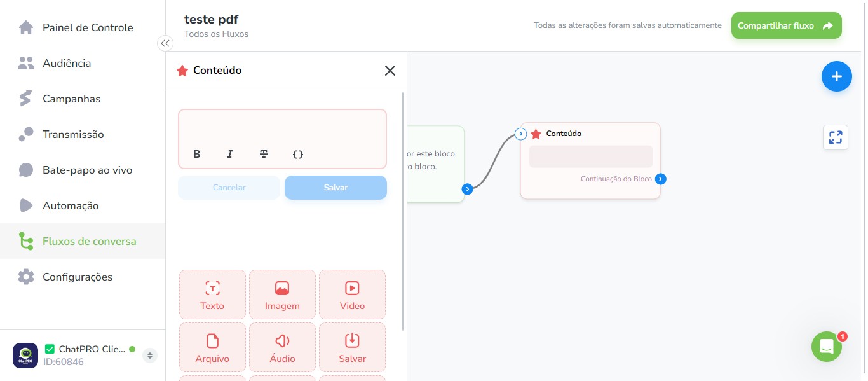This screenshot has width=868, height=381.
Task: Click the flow branch icon beside Fluxos
Action: pos(26,241)
